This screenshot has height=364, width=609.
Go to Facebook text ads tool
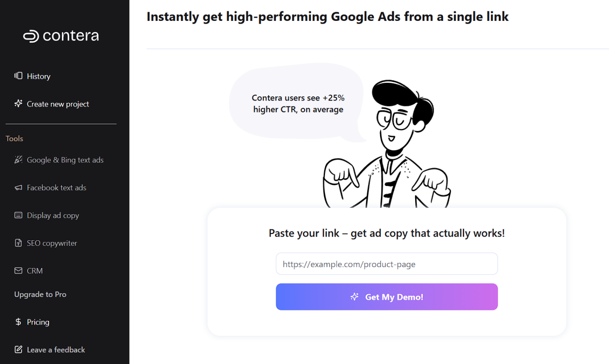[56, 188]
